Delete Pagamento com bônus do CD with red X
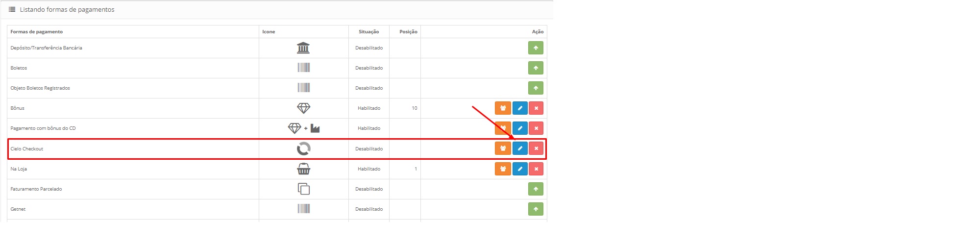This screenshot has height=245, width=980. 536,128
